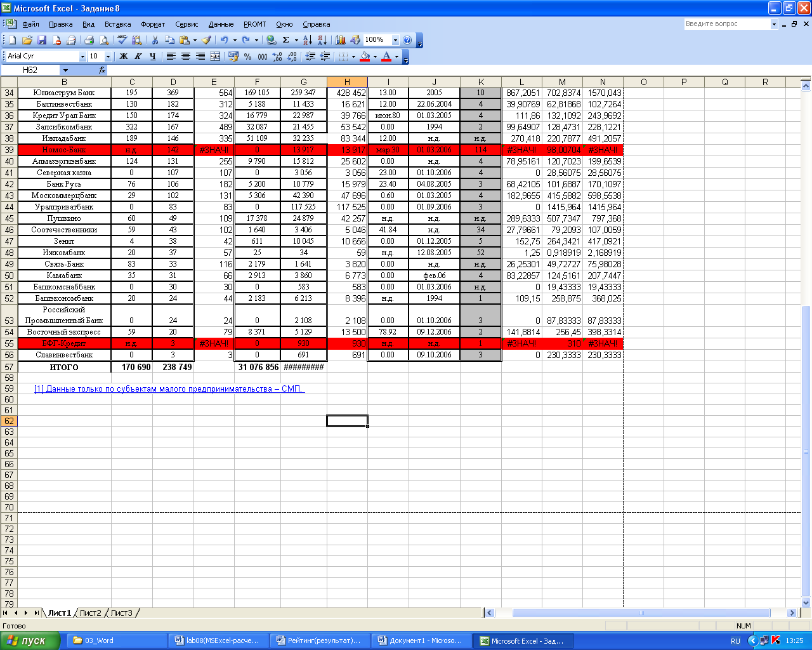Toggle italic (К) formatting
This screenshot has width=812, height=650.
pos(138,56)
